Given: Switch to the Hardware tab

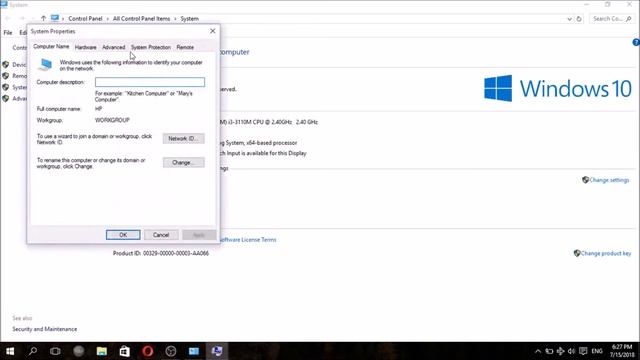Looking at the screenshot, I should tap(86, 47).
